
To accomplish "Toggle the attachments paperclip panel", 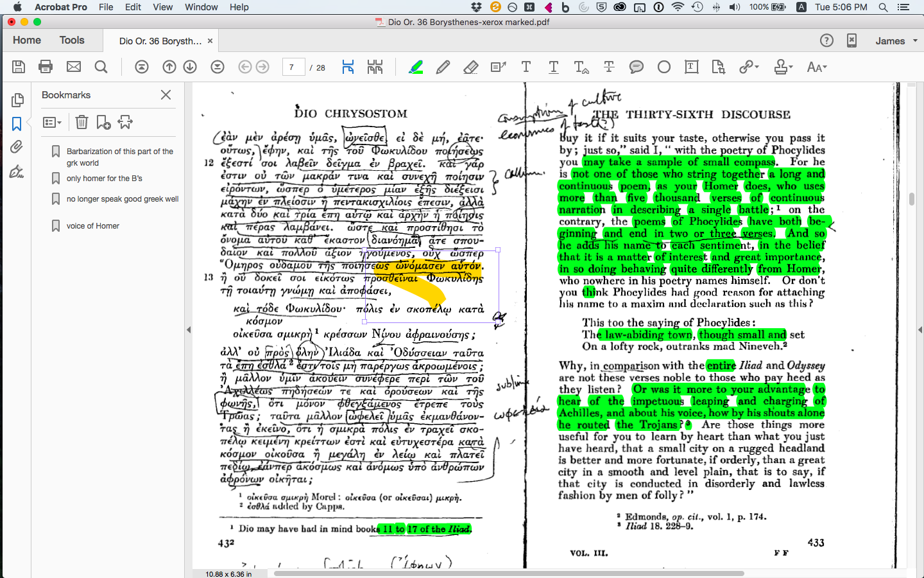I will coord(17,147).
